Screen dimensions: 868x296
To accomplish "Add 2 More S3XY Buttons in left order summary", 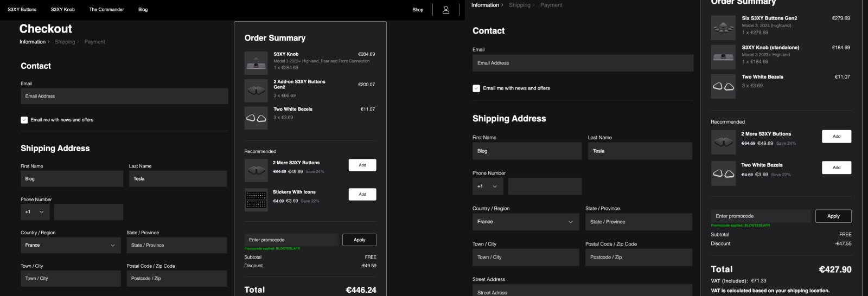I will point(362,165).
